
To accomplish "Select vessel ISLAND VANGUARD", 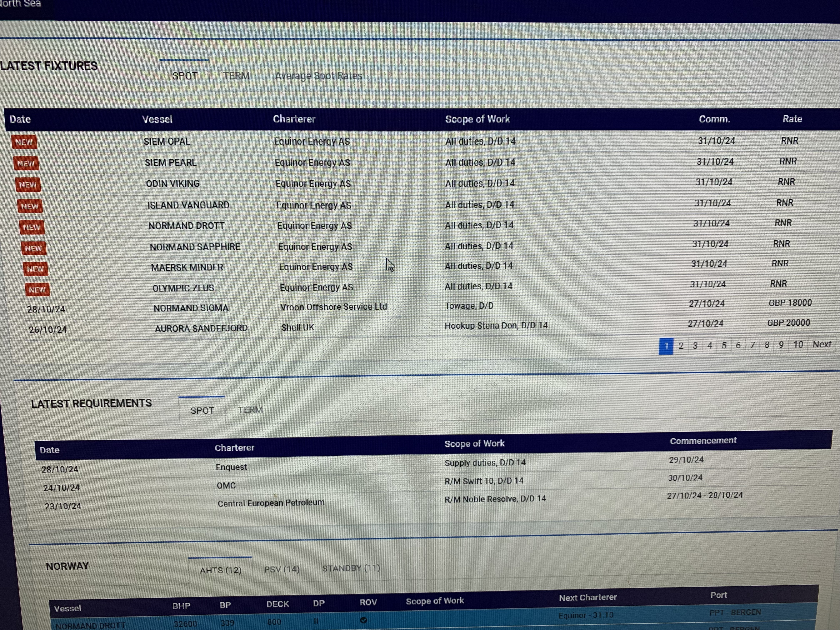I will [188, 205].
